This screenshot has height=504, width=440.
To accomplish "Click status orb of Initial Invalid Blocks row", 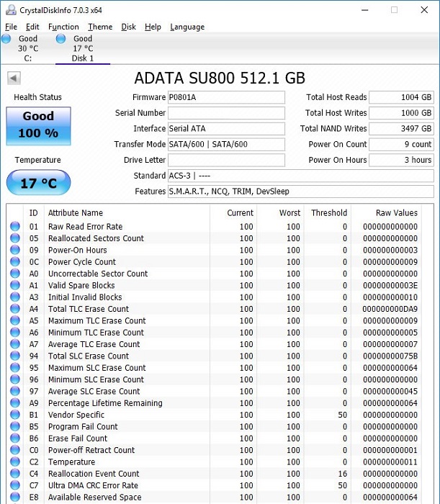I will (15, 297).
